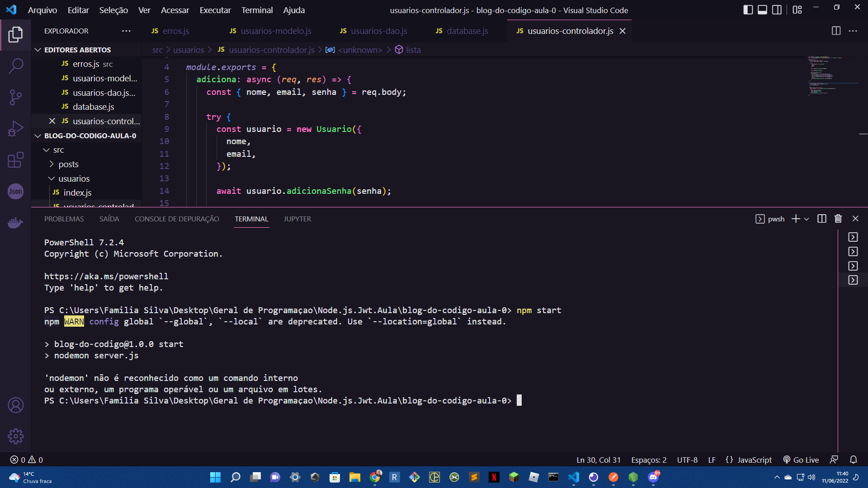Open index.js in the file tree
Image resolution: width=868 pixels, height=488 pixels.
[77, 192]
